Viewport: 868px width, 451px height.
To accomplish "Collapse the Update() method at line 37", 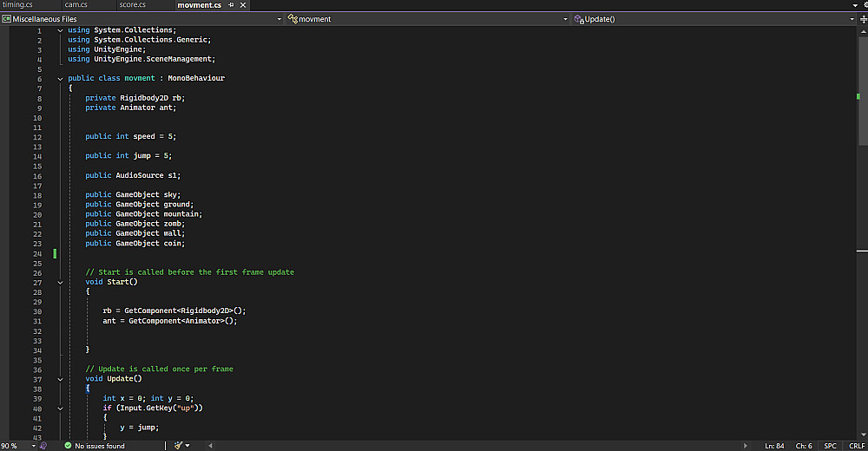I will [61, 379].
